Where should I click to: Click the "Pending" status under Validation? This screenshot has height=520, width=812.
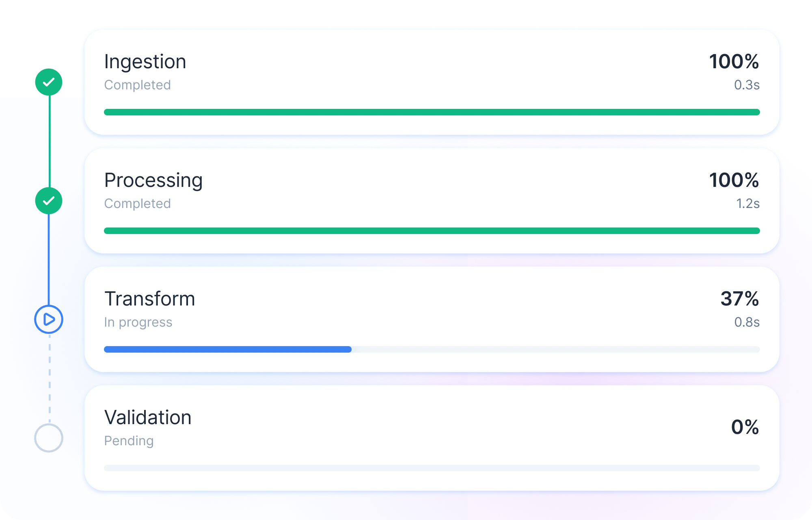(x=129, y=441)
